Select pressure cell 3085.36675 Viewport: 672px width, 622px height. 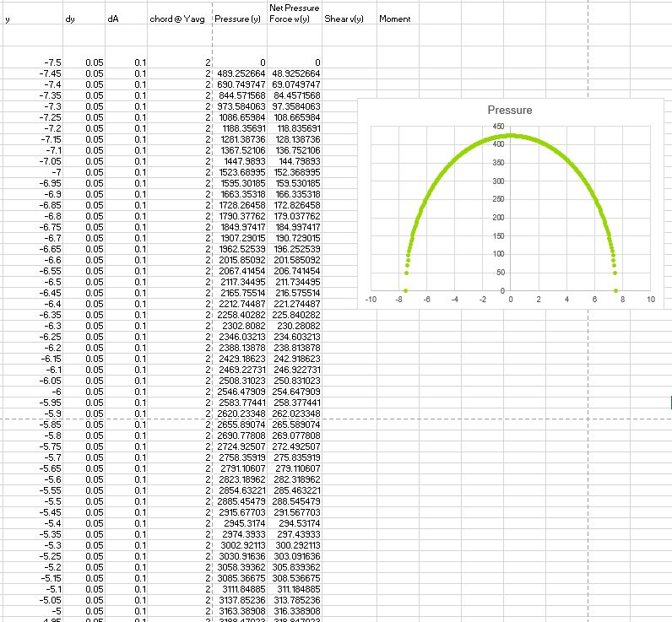[240, 578]
